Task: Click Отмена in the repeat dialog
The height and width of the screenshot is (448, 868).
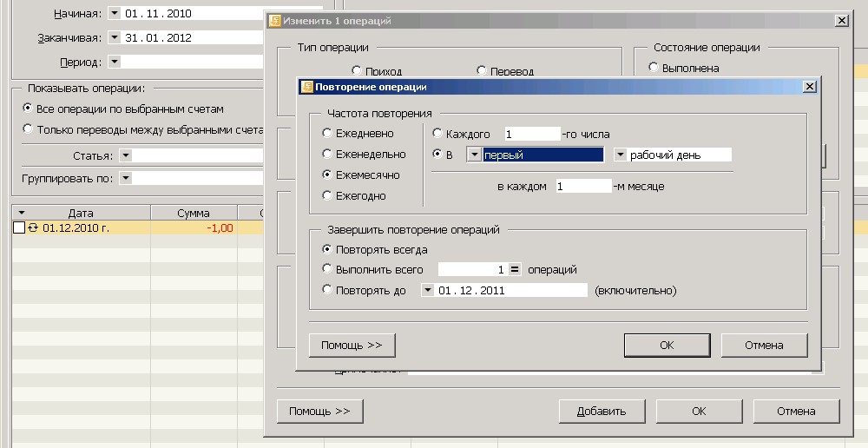Action: [x=764, y=345]
